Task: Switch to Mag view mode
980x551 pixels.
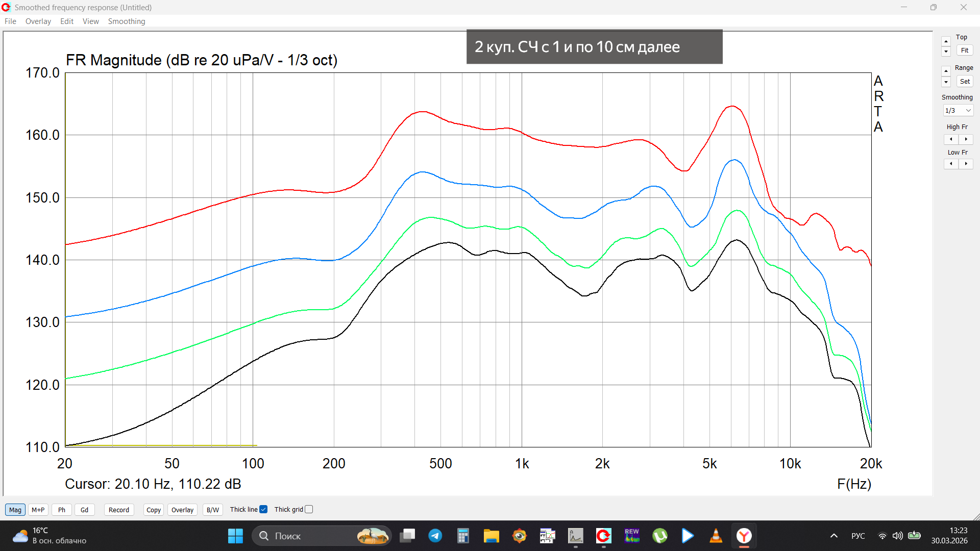Action: (15, 510)
